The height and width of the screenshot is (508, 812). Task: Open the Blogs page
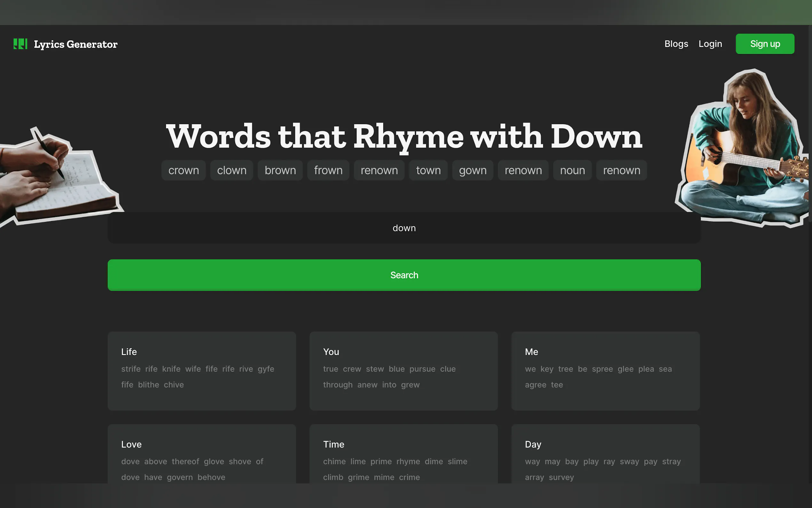point(676,44)
